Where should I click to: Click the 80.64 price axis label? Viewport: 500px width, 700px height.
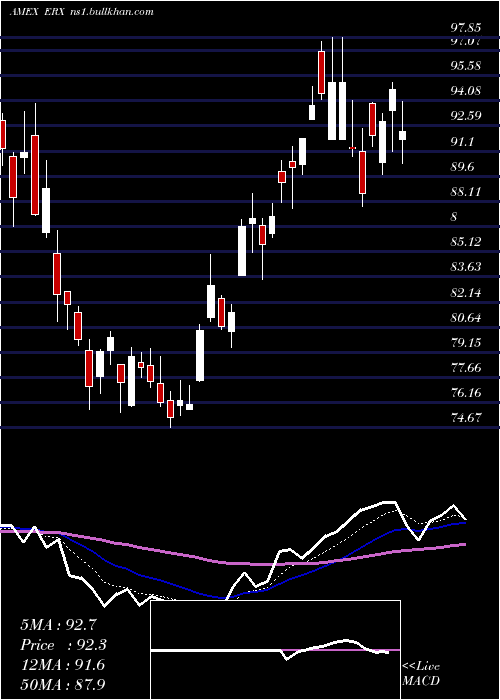pyautogui.click(x=466, y=318)
